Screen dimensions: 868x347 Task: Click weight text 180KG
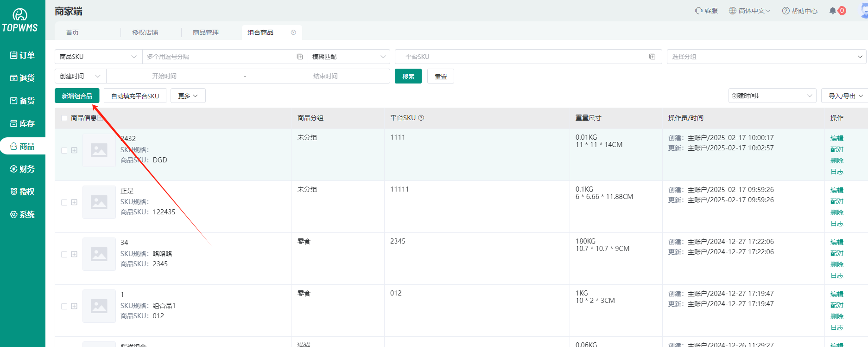coord(585,241)
